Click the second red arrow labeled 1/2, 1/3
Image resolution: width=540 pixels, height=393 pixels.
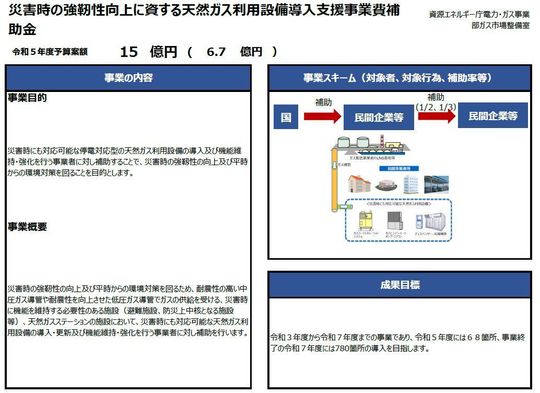point(437,116)
